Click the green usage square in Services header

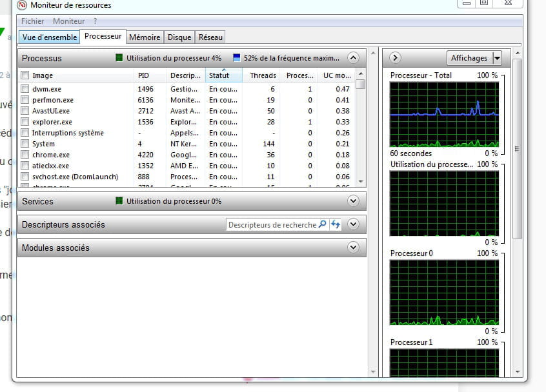[x=119, y=201]
